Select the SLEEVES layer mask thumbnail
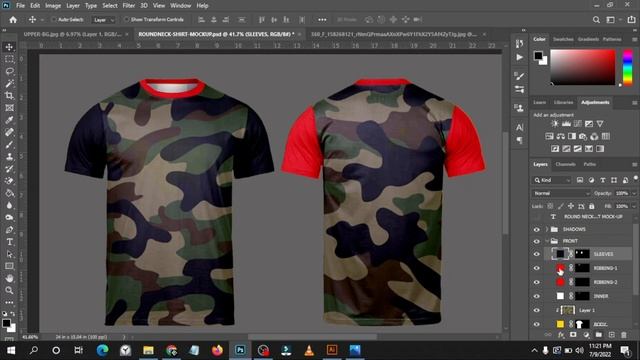This screenshot has height=360, width=640. click(x=582, y=254)
